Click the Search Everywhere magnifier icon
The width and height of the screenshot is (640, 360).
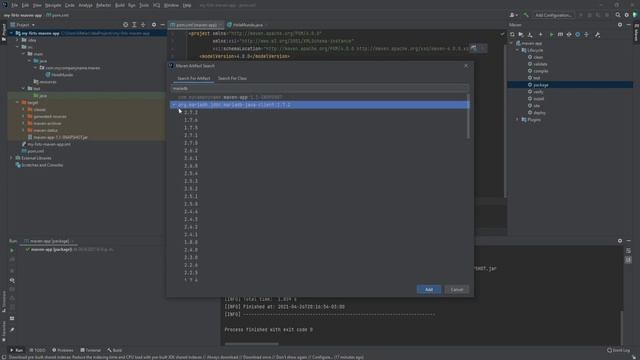click(x=618, y=15)
